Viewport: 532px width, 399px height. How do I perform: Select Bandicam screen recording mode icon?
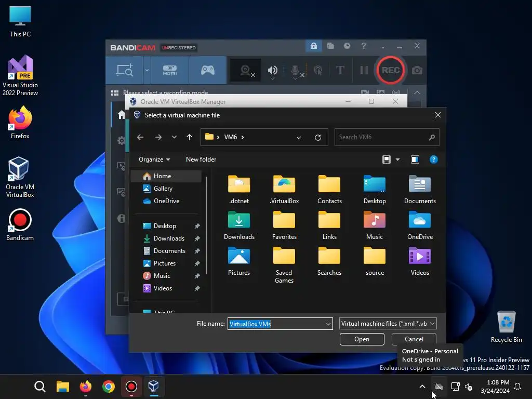point(125,70)
